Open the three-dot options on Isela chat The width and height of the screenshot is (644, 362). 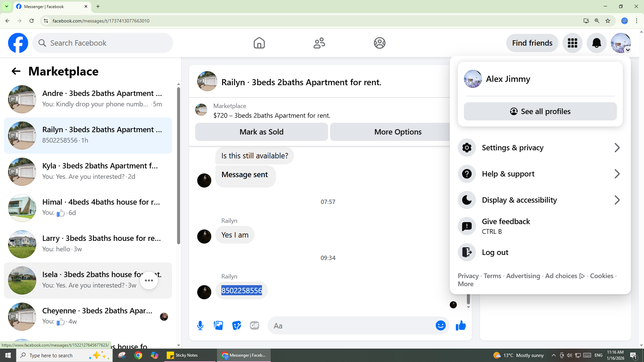click(149, 280)
